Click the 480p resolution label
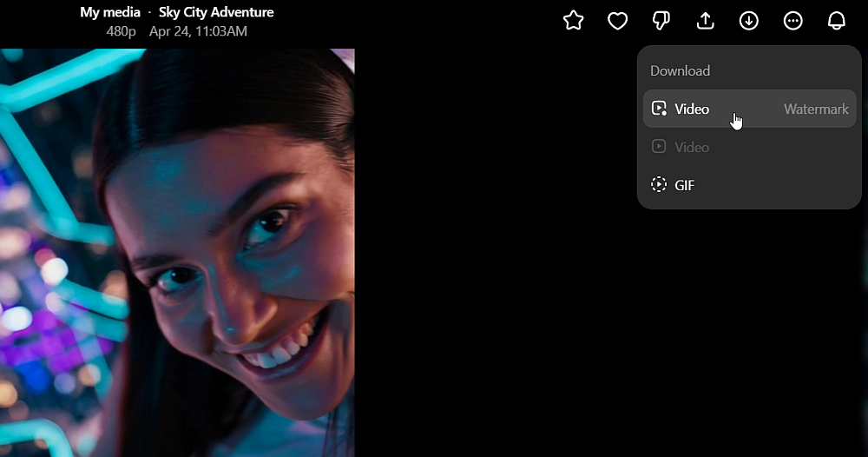 tap(122, 31)
